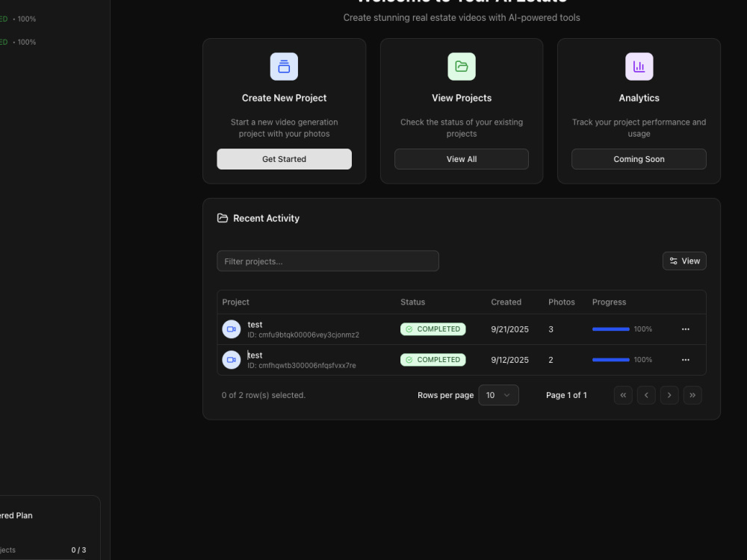Screen dimensions: 747x560
Task: Open actions menu for 9/21/2025 project
Action: click(x=685, y=329)
